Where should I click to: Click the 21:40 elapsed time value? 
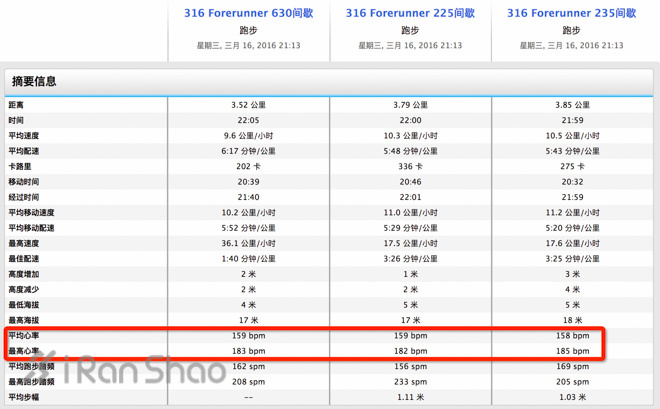[x=248, y=197]
